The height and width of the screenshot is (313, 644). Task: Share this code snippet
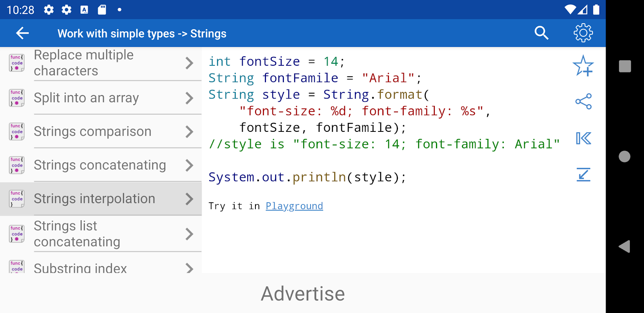tap(583, 102)
